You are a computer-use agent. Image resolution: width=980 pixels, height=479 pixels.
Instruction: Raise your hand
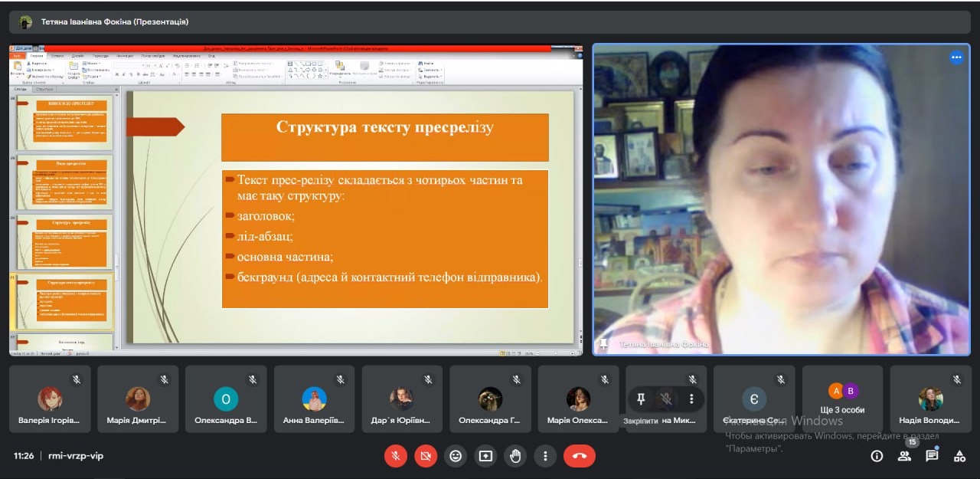(x=515, y=456)
